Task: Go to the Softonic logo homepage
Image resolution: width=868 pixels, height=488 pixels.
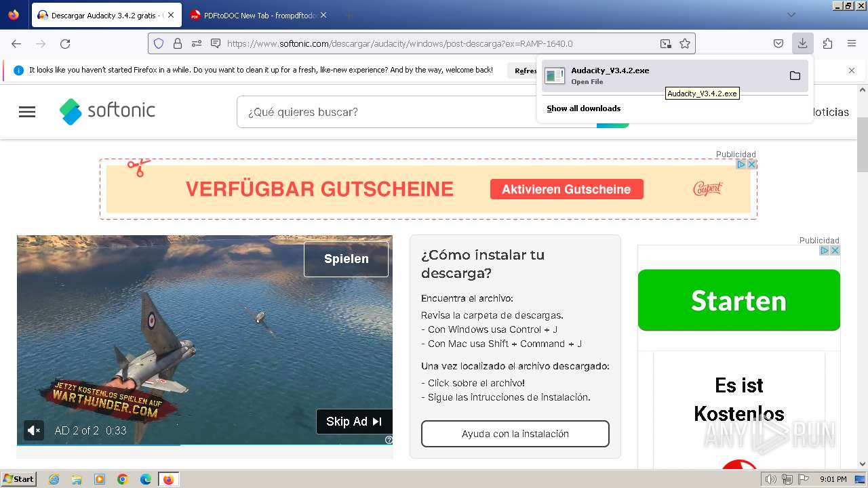Action: click(x=107, y=111)
